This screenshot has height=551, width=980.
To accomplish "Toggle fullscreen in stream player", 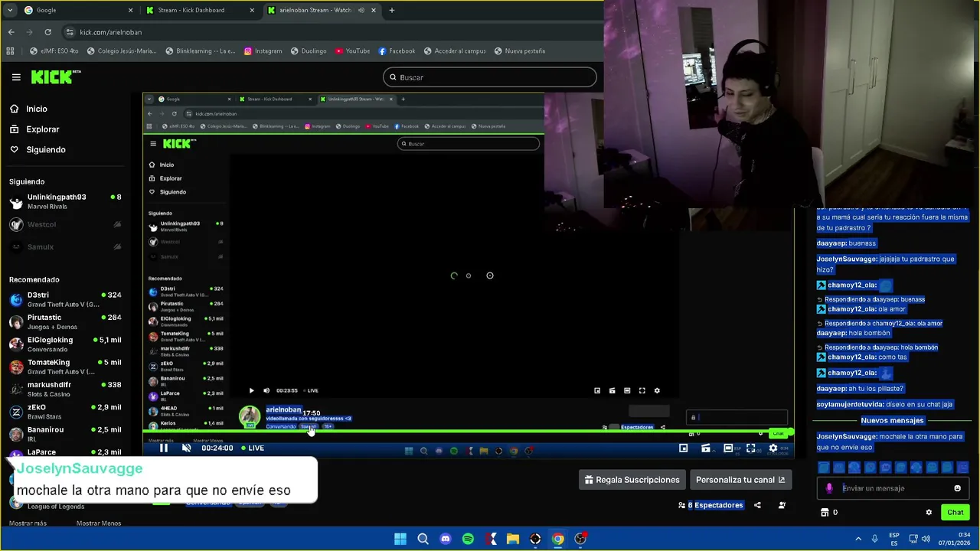I will (x=751, y=448).
